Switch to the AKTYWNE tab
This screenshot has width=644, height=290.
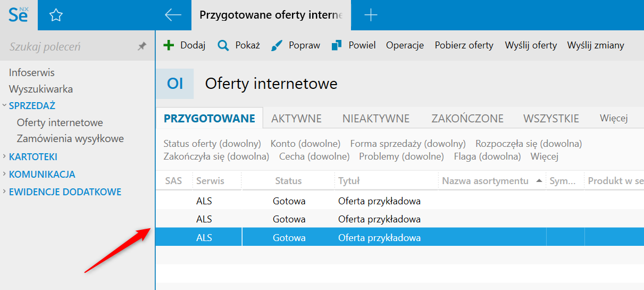296,118
